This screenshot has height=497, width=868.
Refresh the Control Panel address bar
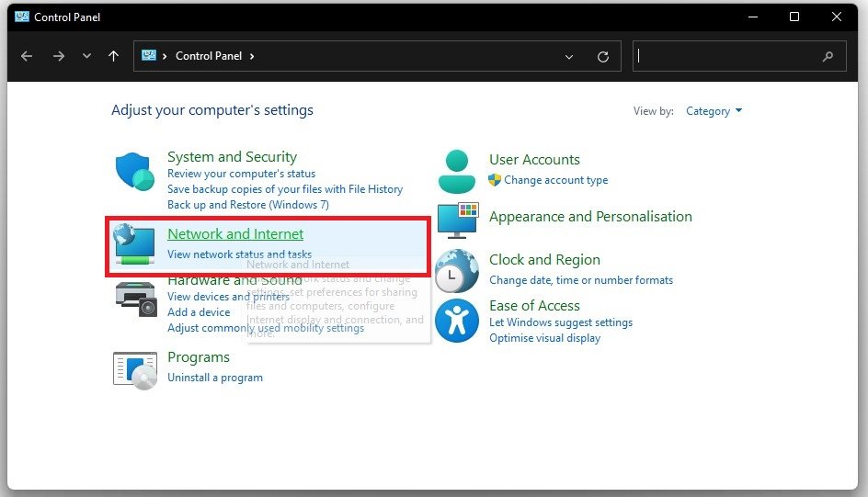point(603,56)
